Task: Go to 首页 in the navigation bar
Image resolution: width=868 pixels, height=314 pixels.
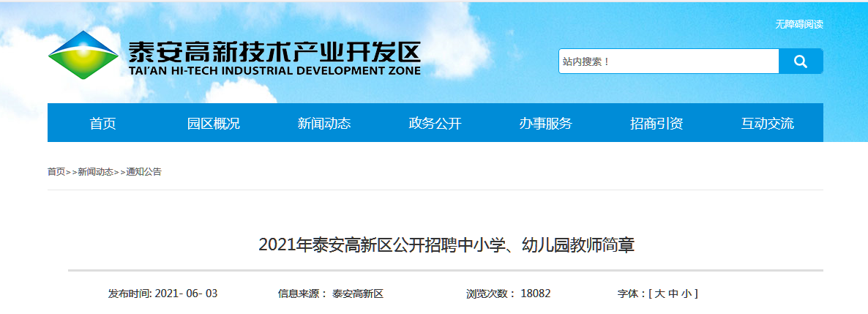Action: [103, 123]
